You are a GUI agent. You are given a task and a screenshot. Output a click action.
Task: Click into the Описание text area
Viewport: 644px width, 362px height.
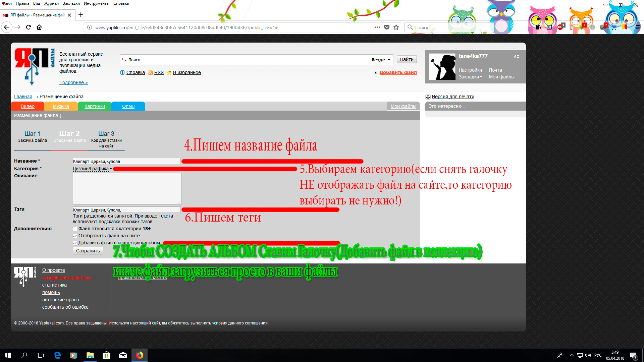click(x=127, y=188)
